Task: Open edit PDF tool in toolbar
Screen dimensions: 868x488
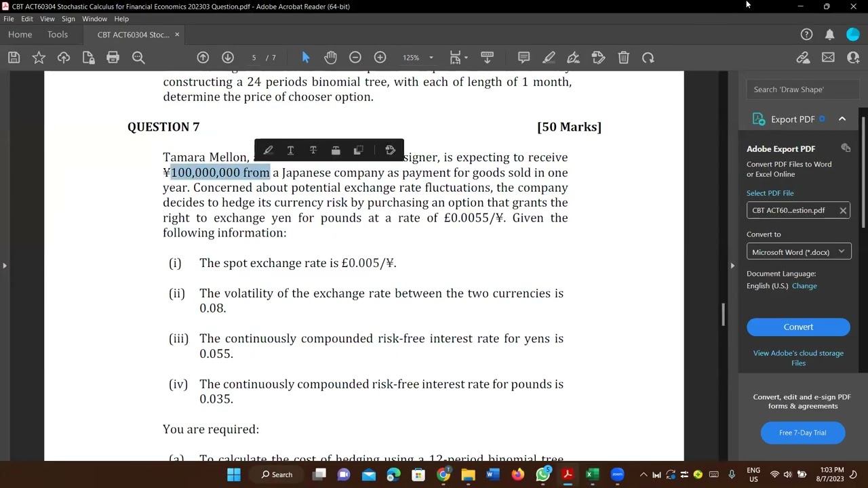Action: point(598,58)
